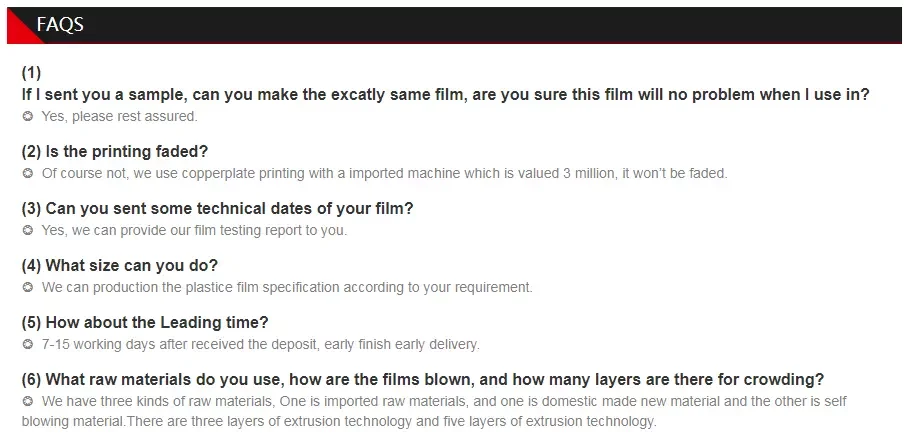Click the raw materials and layers question
This screenshot has height=446, width=904.
click(x=422, y=380)
